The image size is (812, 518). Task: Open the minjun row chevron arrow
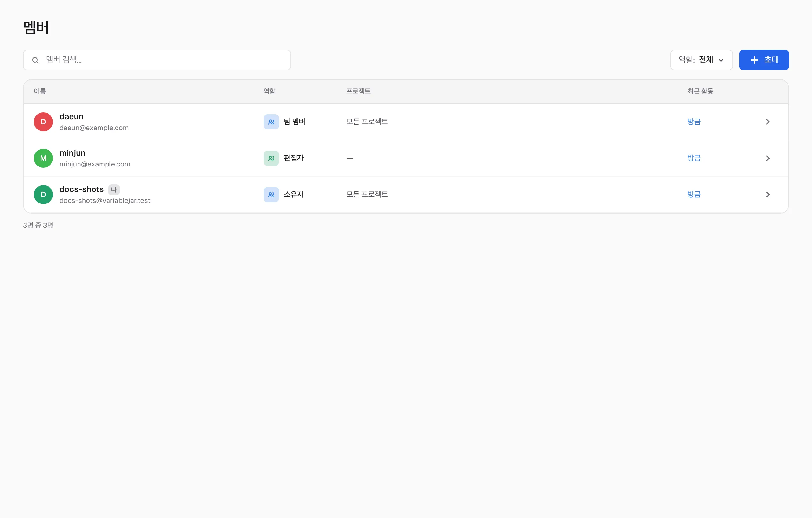(768, 158)
